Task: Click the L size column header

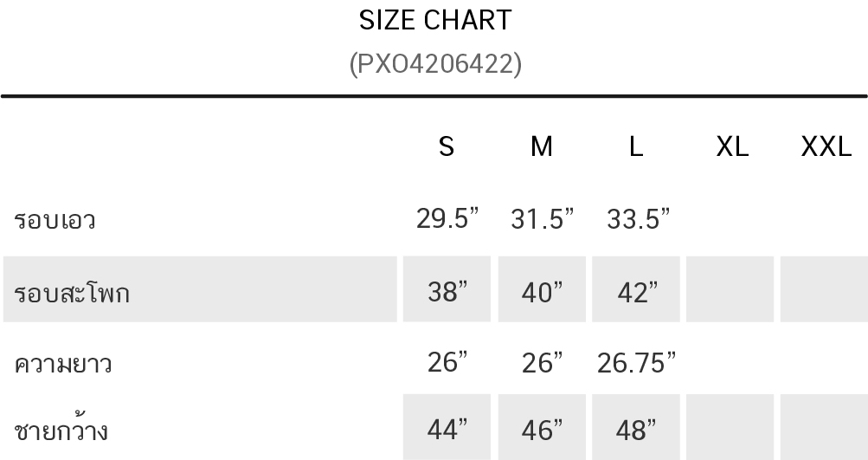Action: coord(635,147)
